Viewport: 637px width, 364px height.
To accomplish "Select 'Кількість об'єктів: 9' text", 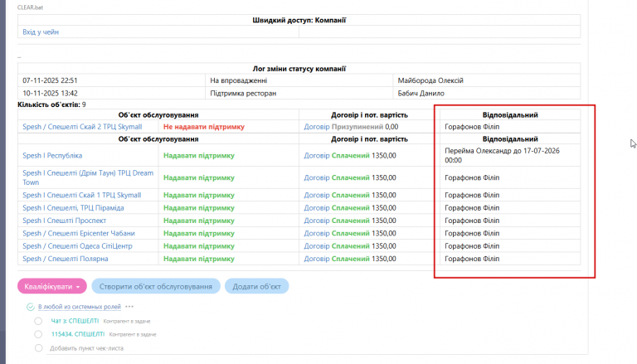I will click(51, 104).
